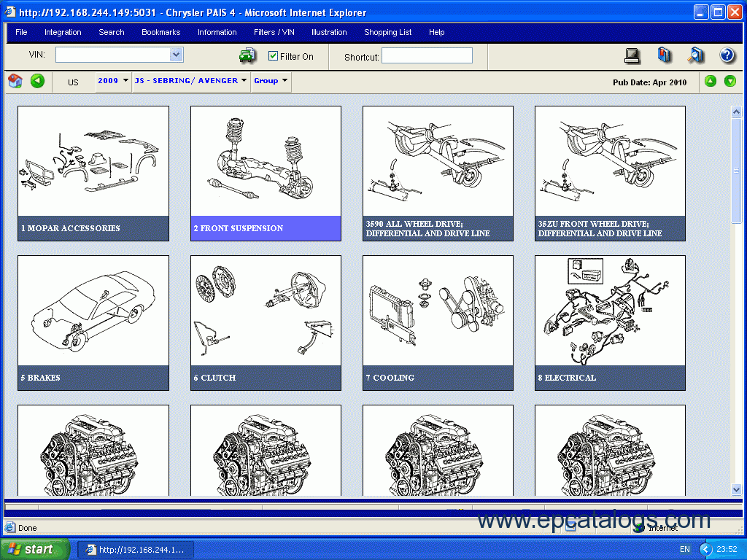Click the green vehicle lookup icon beside VIN
747x560 pixels.
click(x=248, y=55)
